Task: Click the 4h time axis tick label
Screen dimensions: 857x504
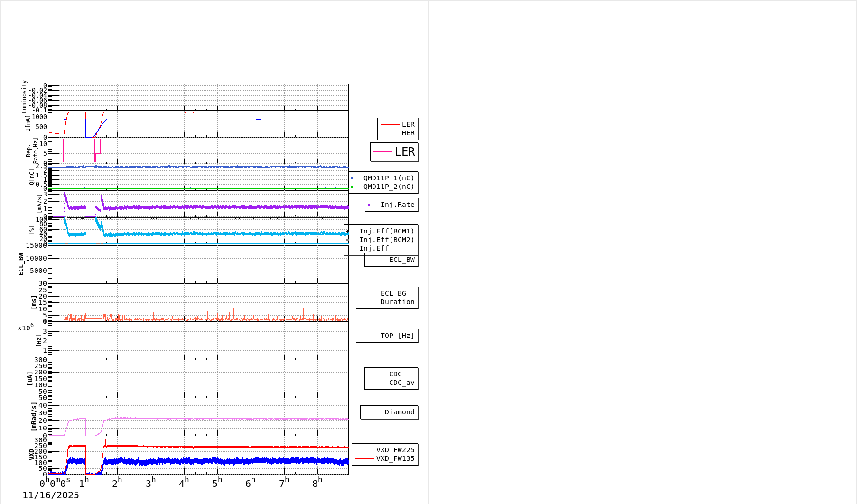Action: (x=184, y=483)
